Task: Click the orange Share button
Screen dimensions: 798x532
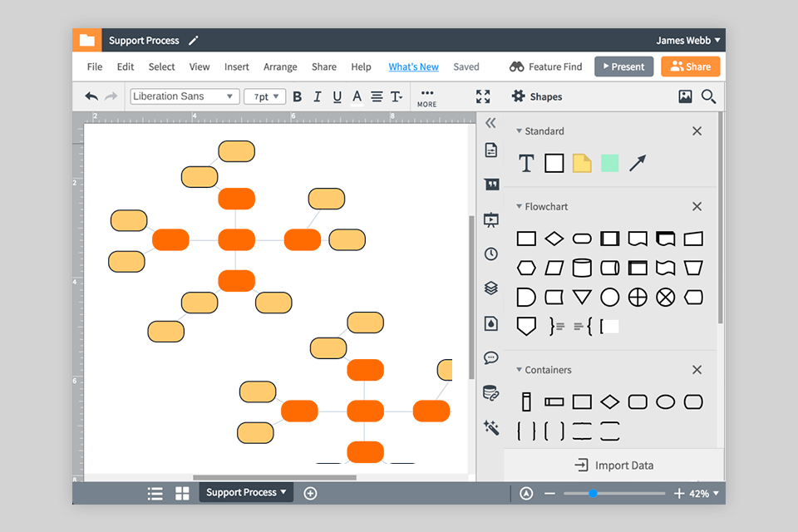Action: tap(691, 66)
